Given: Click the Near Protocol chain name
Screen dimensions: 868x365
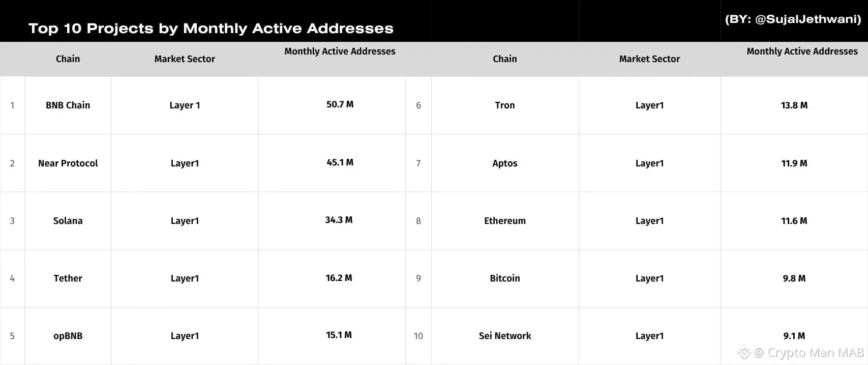Looking at the screenshot, I should click(68, 163).
